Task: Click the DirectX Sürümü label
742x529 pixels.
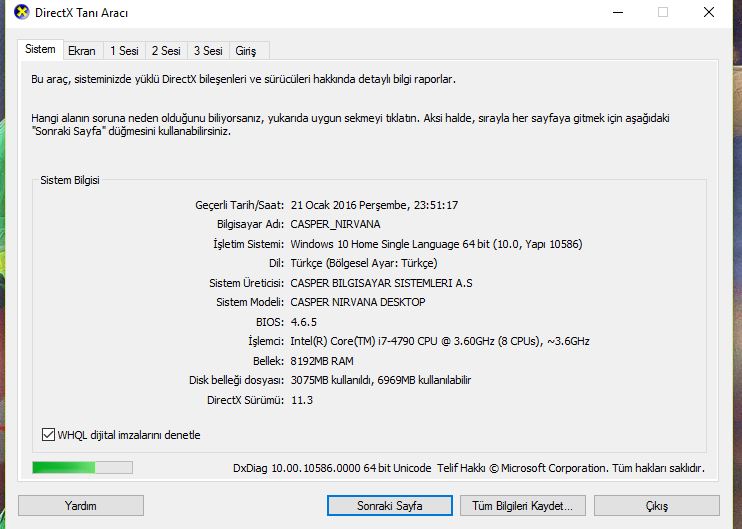Action: coord(245,400)
